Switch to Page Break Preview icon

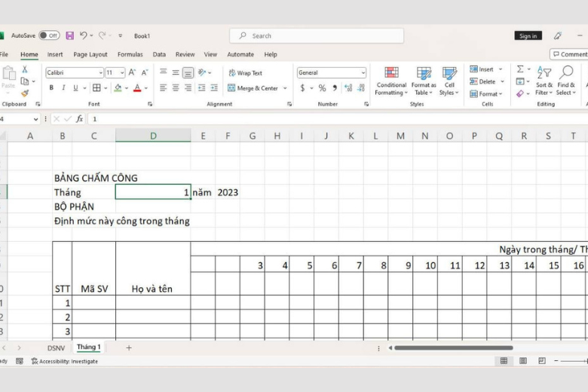tap(542, 361)
